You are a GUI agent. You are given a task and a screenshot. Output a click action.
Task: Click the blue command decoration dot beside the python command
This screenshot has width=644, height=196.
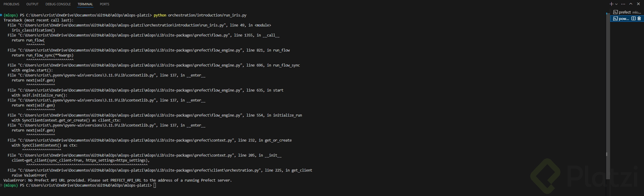[x=1, y=15]
